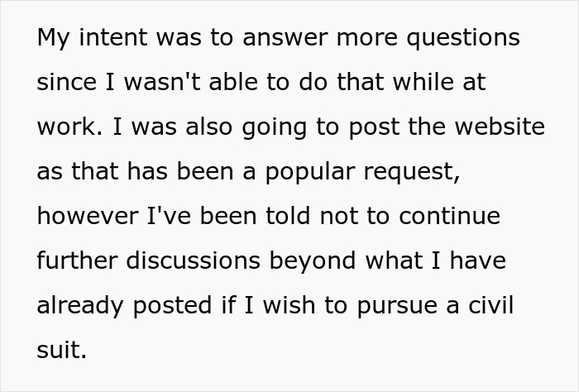Image resolution: width=579 pixels, height=392 pixels.
Task: Click the word "since"
Action: (x=67, y=82)
